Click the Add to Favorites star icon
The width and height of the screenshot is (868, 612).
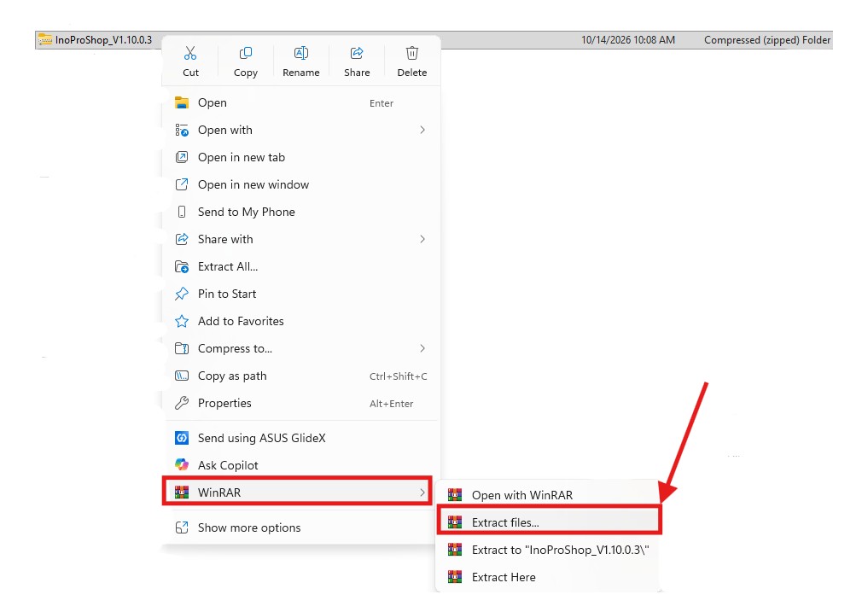(182, 321)
